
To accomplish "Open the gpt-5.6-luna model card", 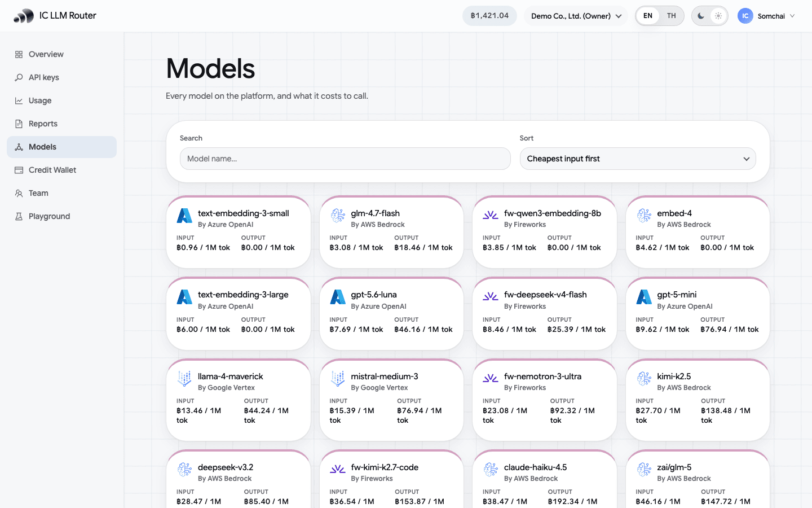I will pos(391,313).
